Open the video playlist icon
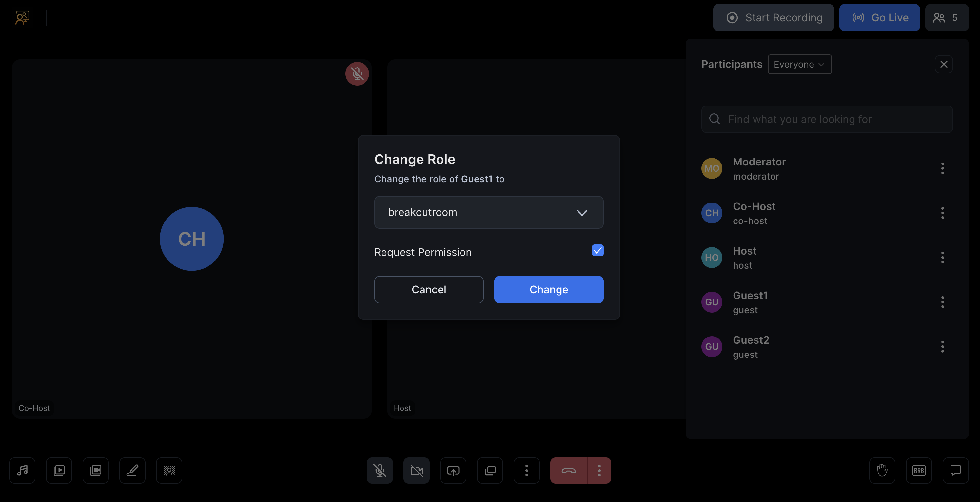 (59, 471)
